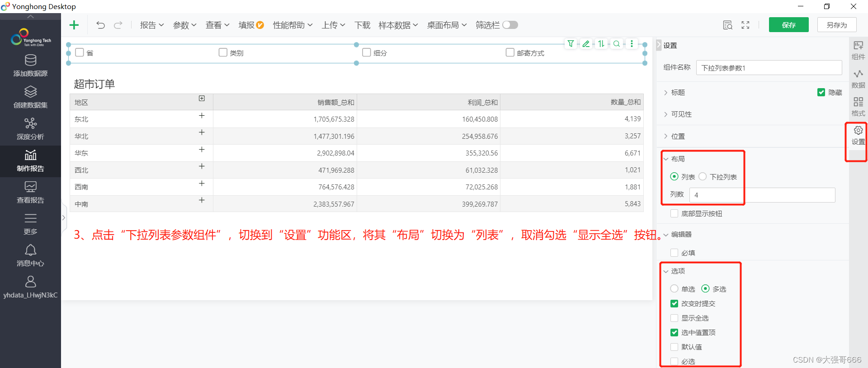Check 显示全选 checkbox
Image resolution: width=868 pixels, height=368 pixels.
click(x=674, y=318)
